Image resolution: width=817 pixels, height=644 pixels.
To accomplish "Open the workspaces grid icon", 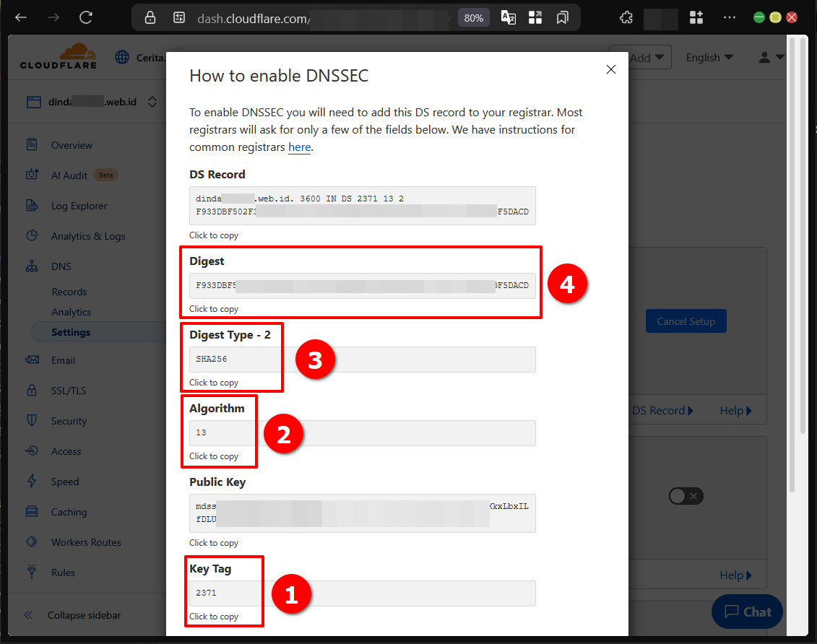I will pos(535,18).
